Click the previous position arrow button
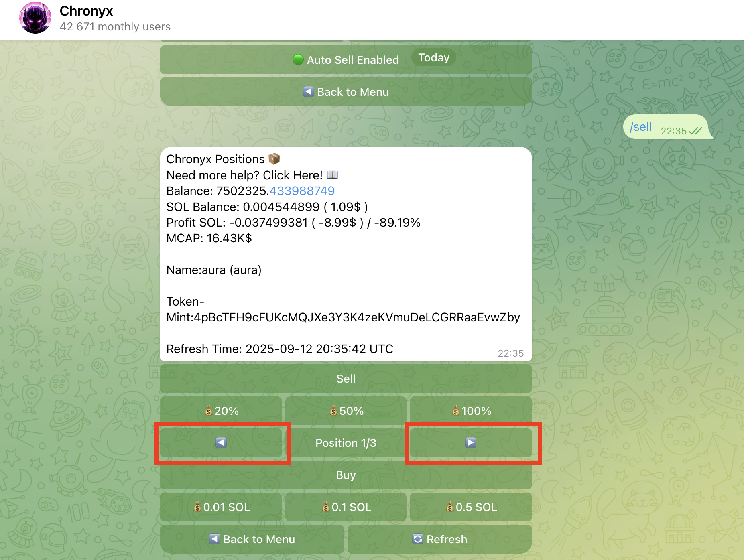Screen dimensions: 744x560 point(222,443)
